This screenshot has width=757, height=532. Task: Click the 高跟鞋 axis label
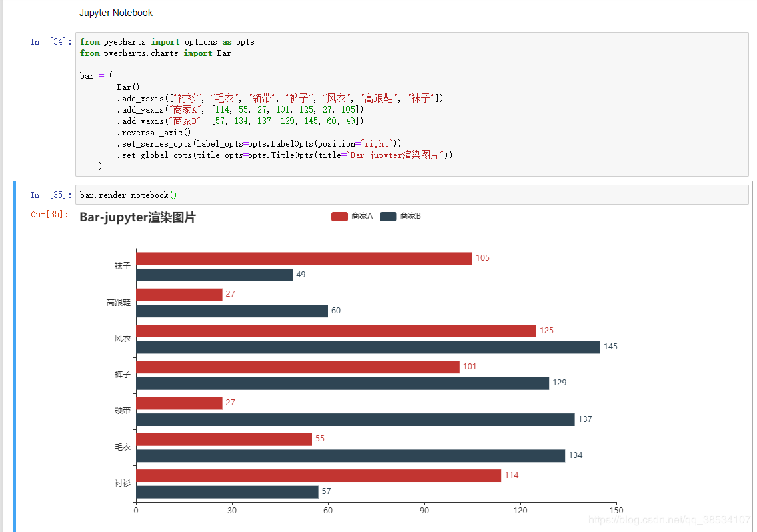pos(119,302)
